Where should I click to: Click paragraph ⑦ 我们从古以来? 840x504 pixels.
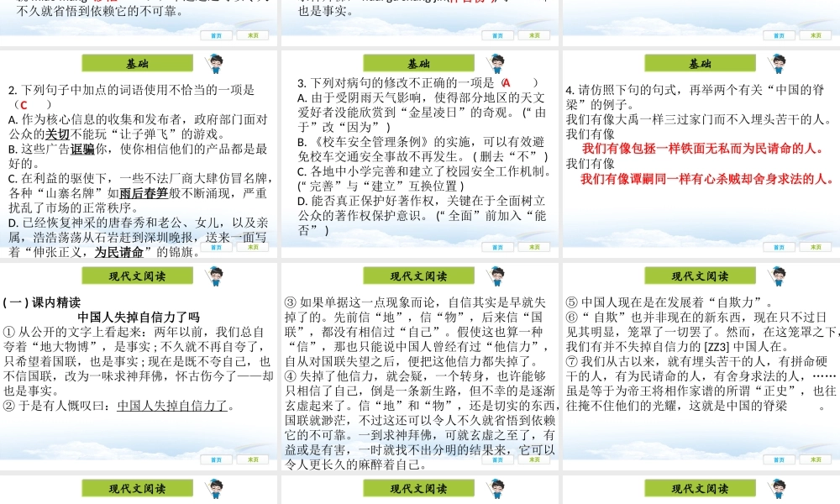701,384
